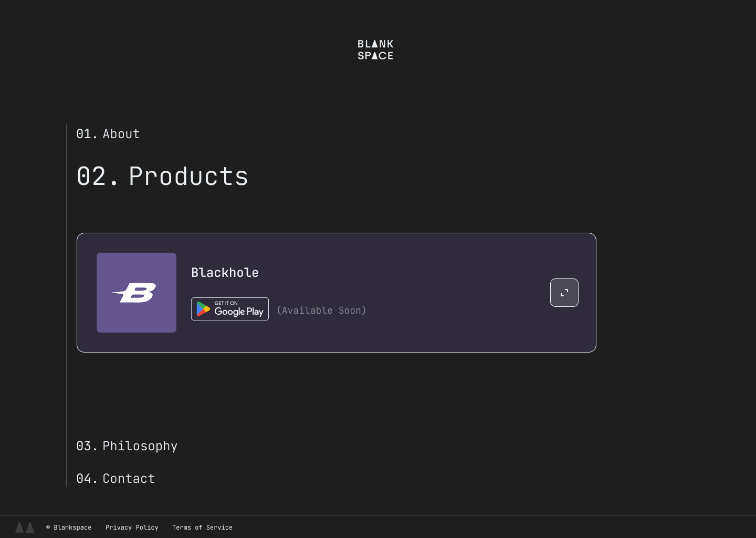
Task: Click the purple Blackhole app icon
Action: coord(136,293)
